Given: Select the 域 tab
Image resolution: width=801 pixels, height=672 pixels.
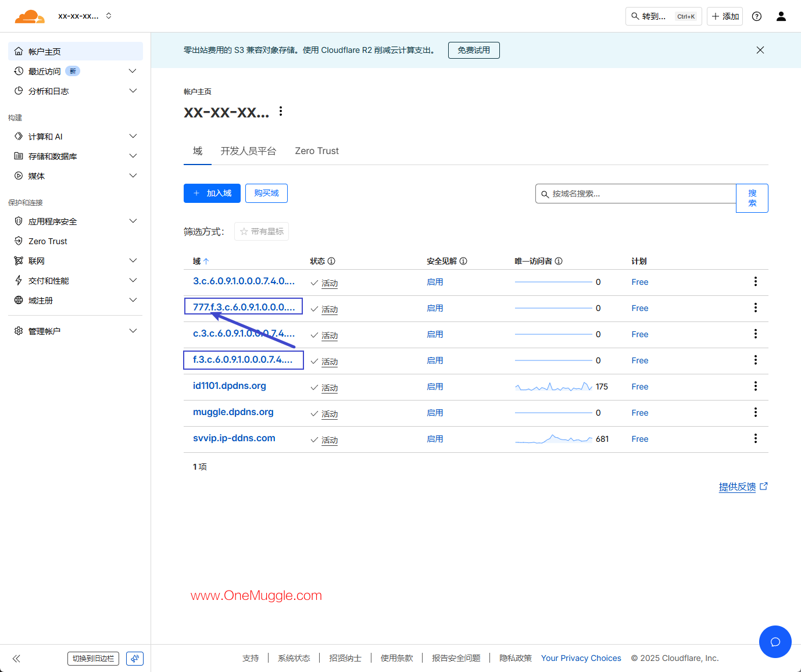Looking at the screenshot, I should click(x=198, y=151).
